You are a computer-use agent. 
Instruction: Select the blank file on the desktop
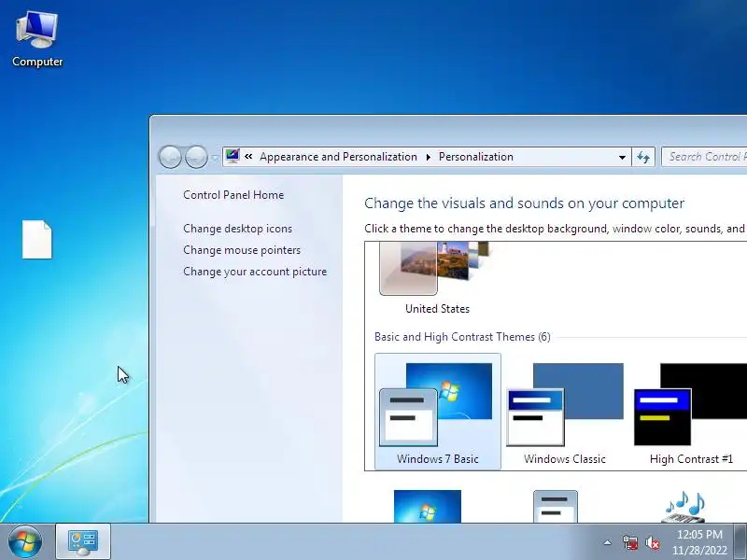click(37, 240)
